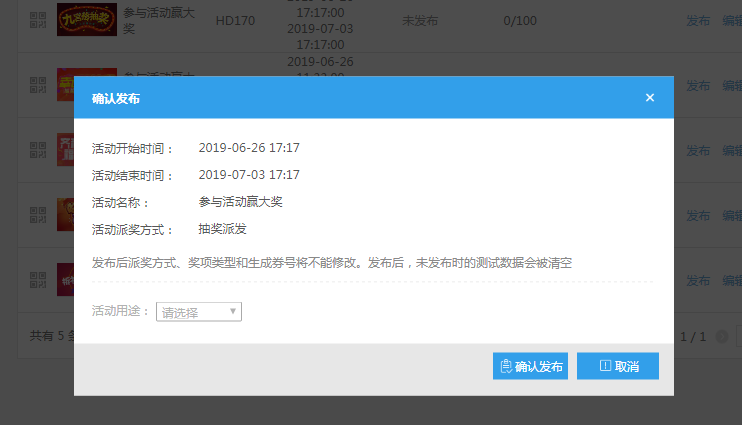
Task: Click 发布 link in the fourth background row
Action: pos(698,215)
